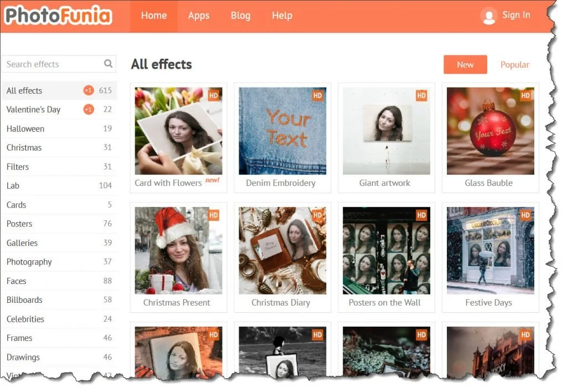
Task: Click the search effects input field
Action: pyautogui.click(x=50, y=64)
